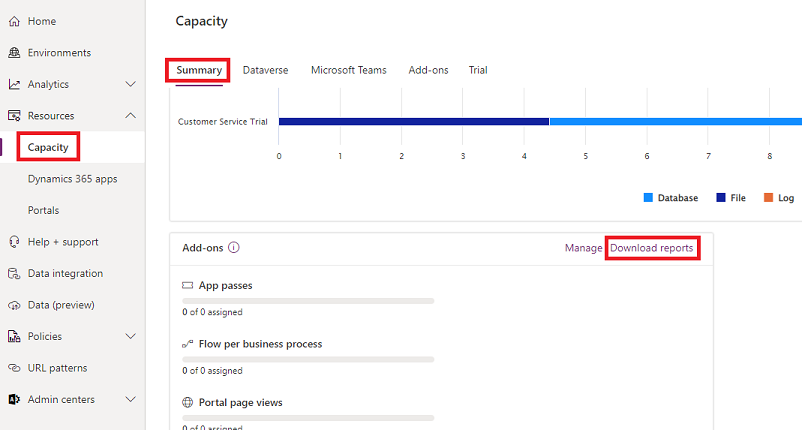Click the Download reports link
Viewport: 802px width, 430px height.
pyautogui.click(x=651, y=248)
